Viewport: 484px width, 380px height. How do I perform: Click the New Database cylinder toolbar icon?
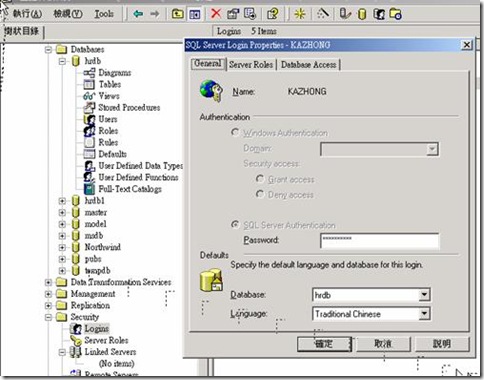pos(362,14)
